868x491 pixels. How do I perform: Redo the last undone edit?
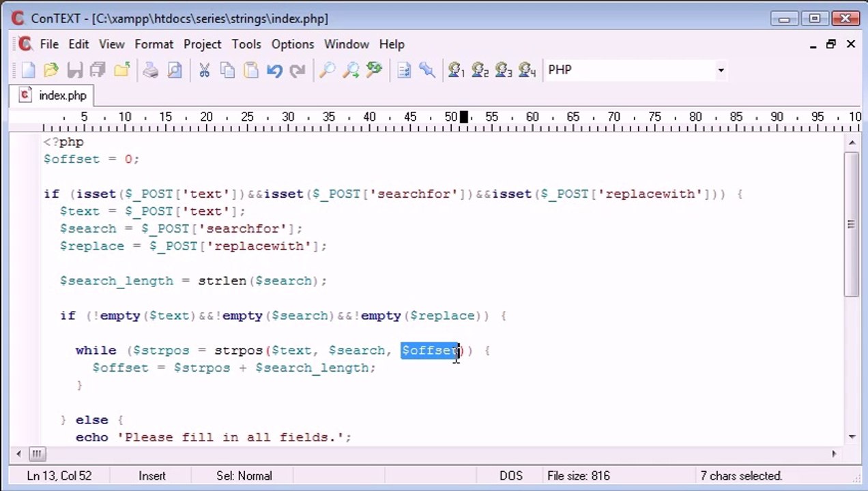tap(298, 70)
